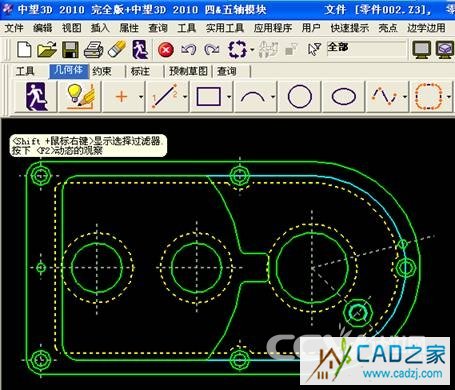Open the 实用工具 menu
The height and width of the screenshot is (390, 455).
pos(225,28)
